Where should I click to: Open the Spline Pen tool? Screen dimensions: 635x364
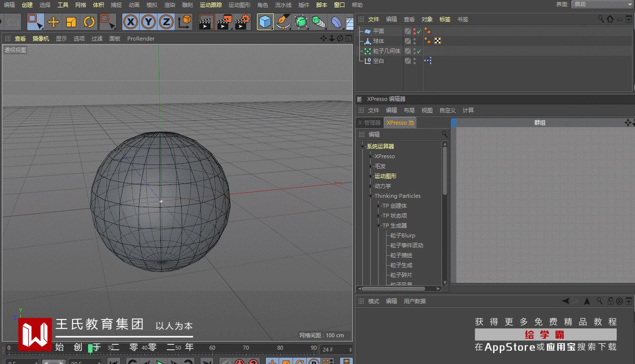coord(283,22)
